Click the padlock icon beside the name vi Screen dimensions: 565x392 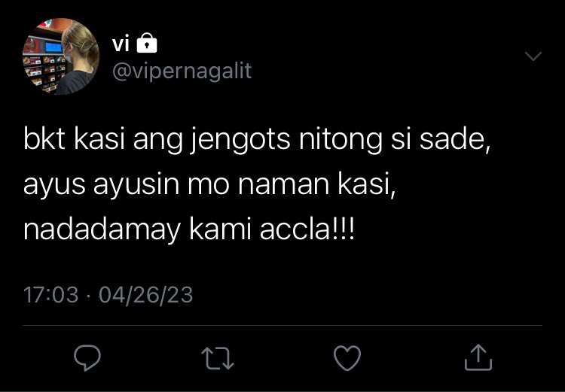[147, 43]
